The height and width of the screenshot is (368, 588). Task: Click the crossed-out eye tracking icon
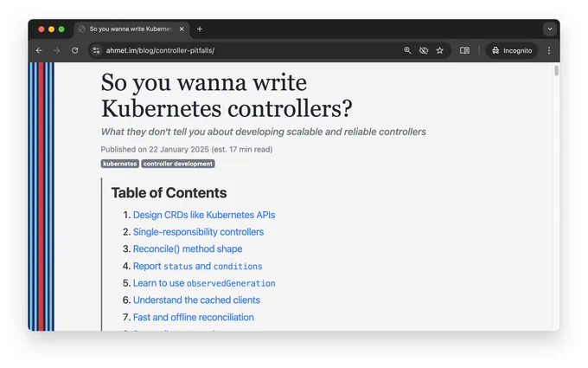coord(424,50)
